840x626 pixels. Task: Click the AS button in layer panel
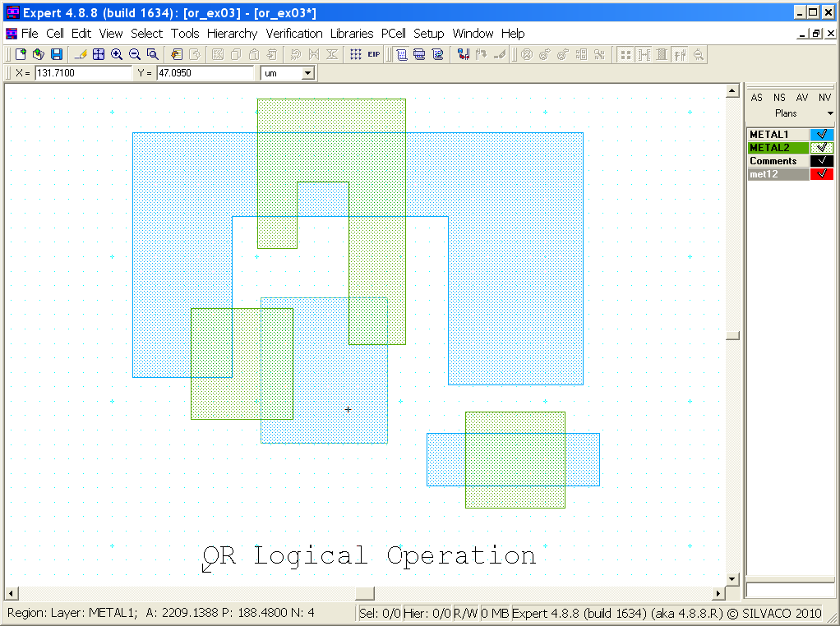757,98
